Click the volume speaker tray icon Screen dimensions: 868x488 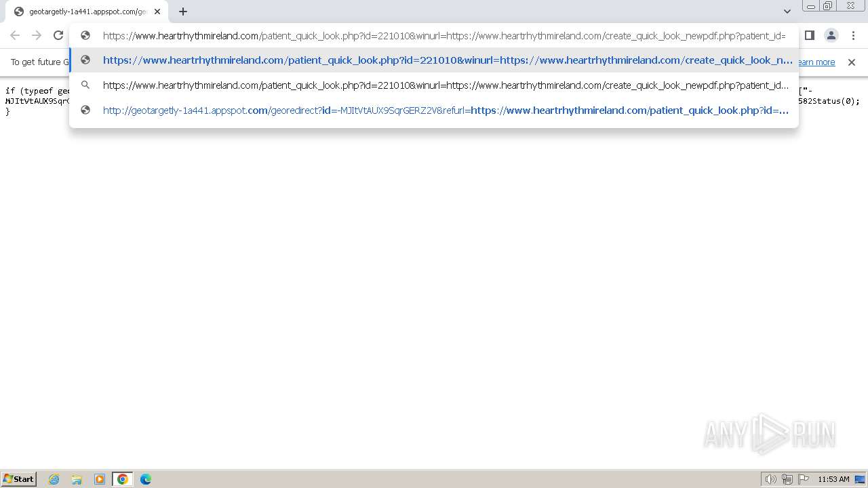(771, 479)
